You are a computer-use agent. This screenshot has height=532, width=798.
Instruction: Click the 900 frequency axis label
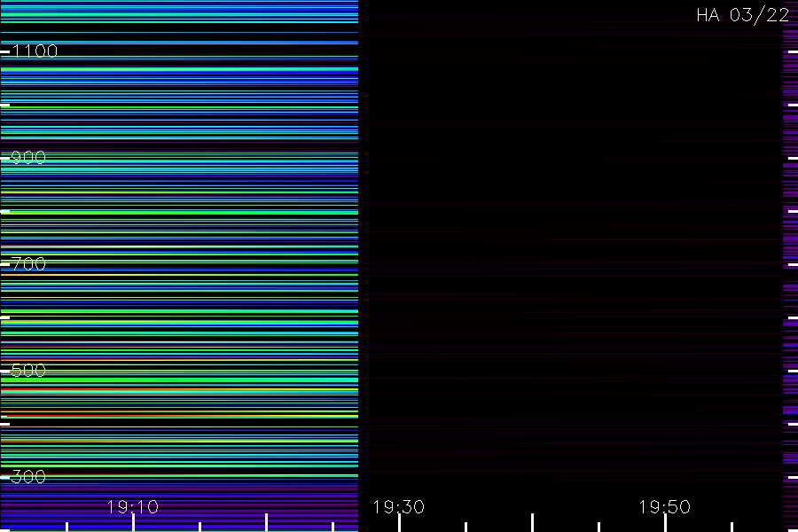[x=28, y=157]
